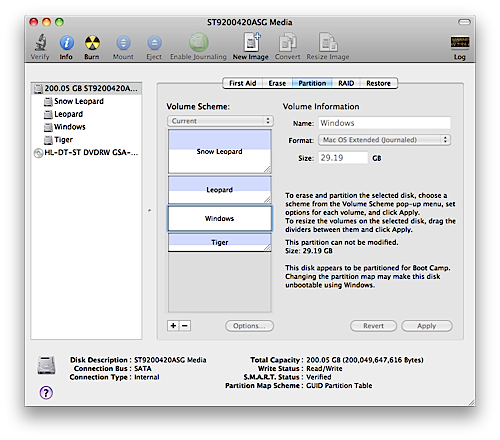Image resolution: width=500 pixels, height=440 pixels.
Task: Click the 'S.M.A.R.T. Status' Verified text
Action: (x=319, y=377)
